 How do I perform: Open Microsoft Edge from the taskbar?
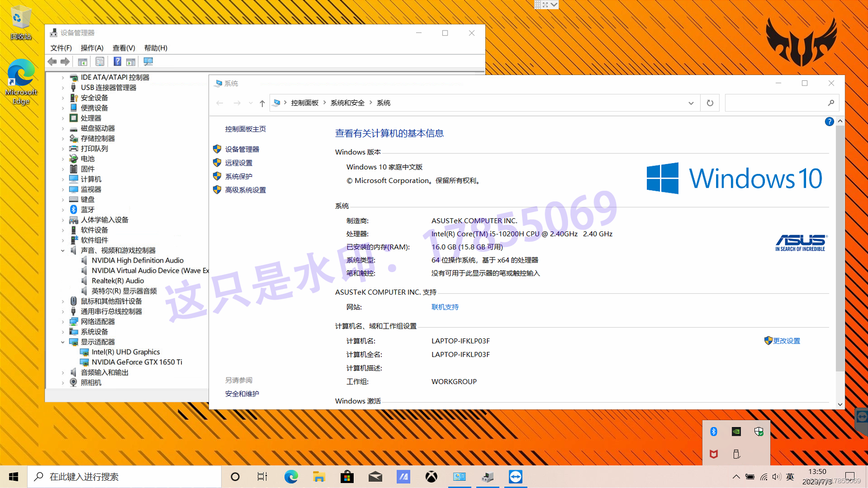(x=291, y=477)
